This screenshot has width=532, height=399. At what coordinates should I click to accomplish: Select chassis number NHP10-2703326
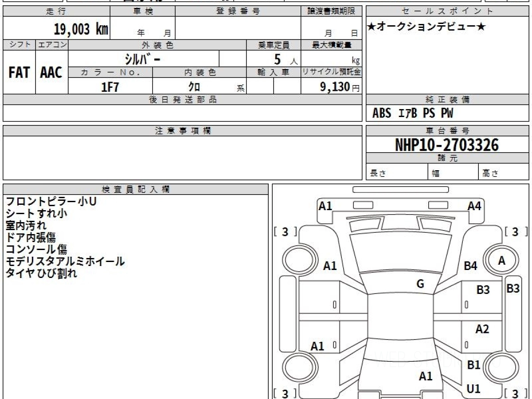[x=447, y=145]
